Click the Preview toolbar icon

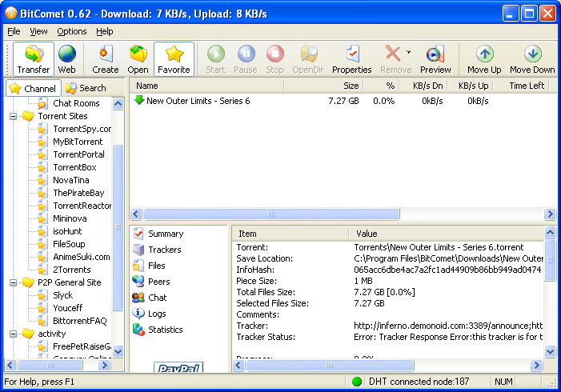435,59
